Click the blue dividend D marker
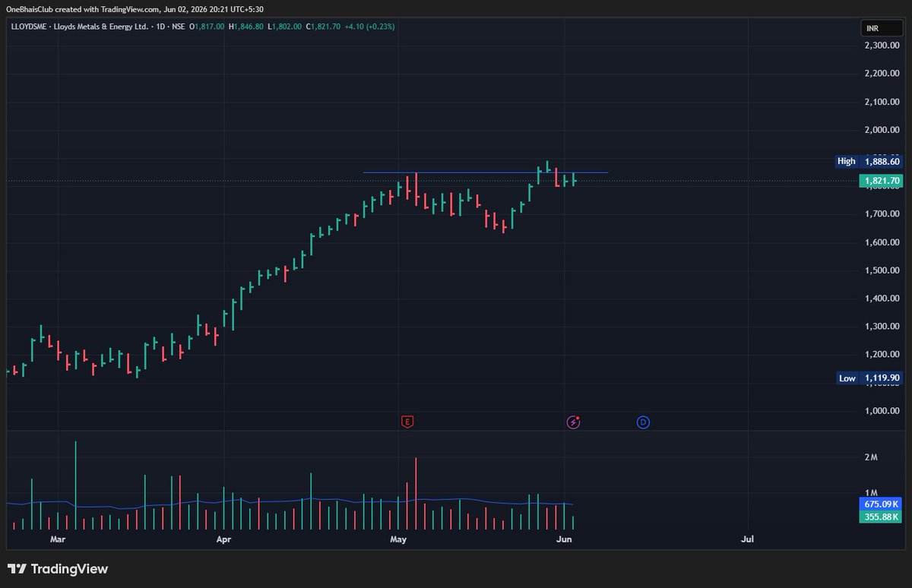912x588 pixels. [643, 422]
